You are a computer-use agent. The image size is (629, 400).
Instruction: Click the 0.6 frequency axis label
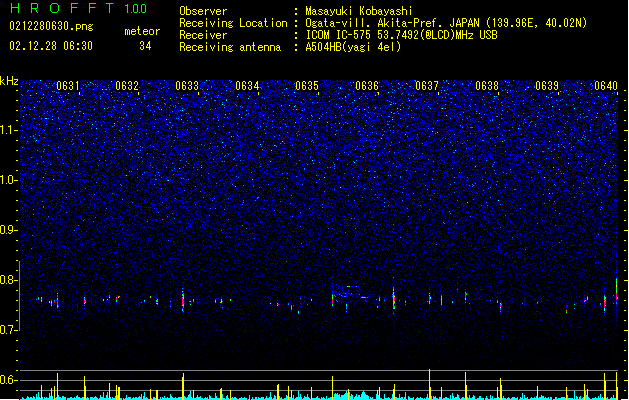pyautogui.click(x=9, y=380)
